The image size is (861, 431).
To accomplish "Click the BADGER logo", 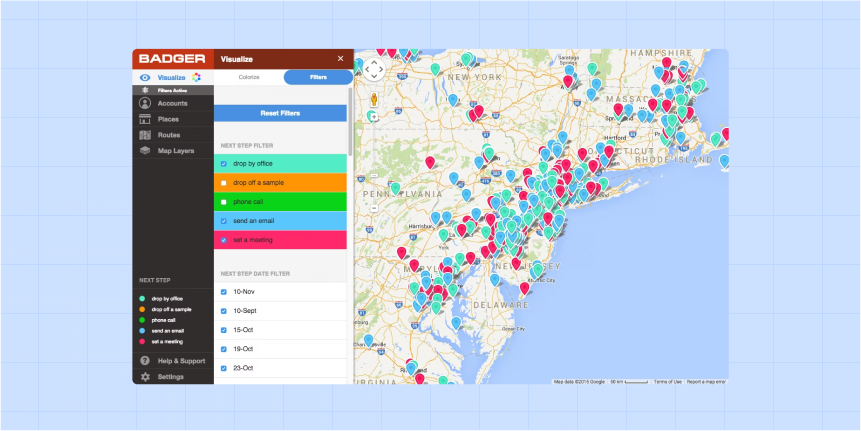I will coord(172,59).
